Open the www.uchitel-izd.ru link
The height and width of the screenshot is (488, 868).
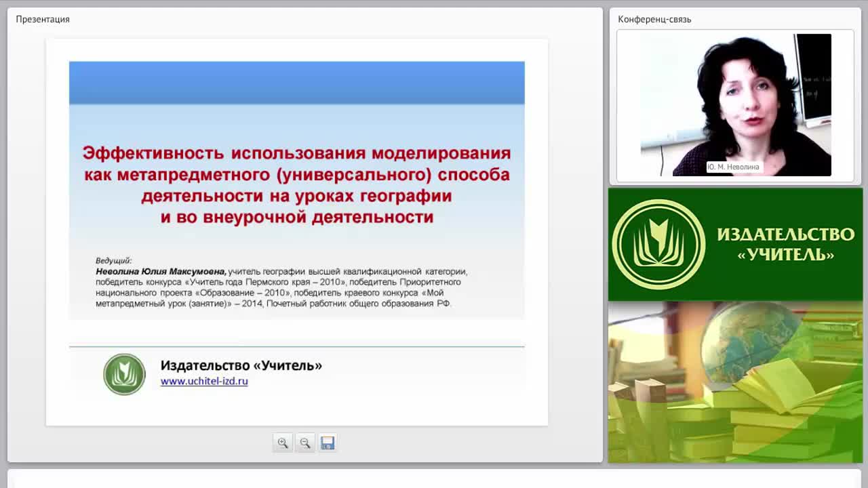point(204,382)
